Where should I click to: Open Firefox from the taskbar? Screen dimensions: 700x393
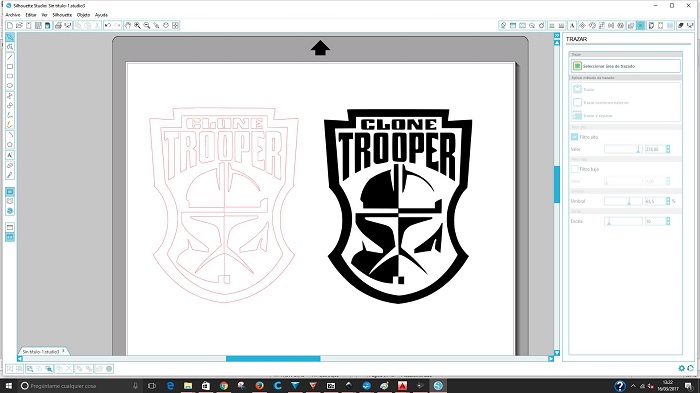pyautogui.click(x=259, y=386)
